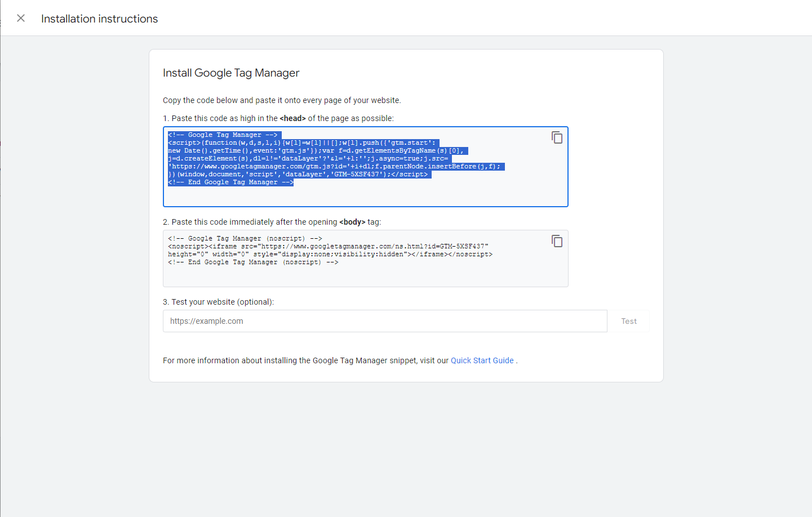The image size is (812, 517).
Task: Click the googletagmanager.com/gtm.js code line
Action: point(334,167)
